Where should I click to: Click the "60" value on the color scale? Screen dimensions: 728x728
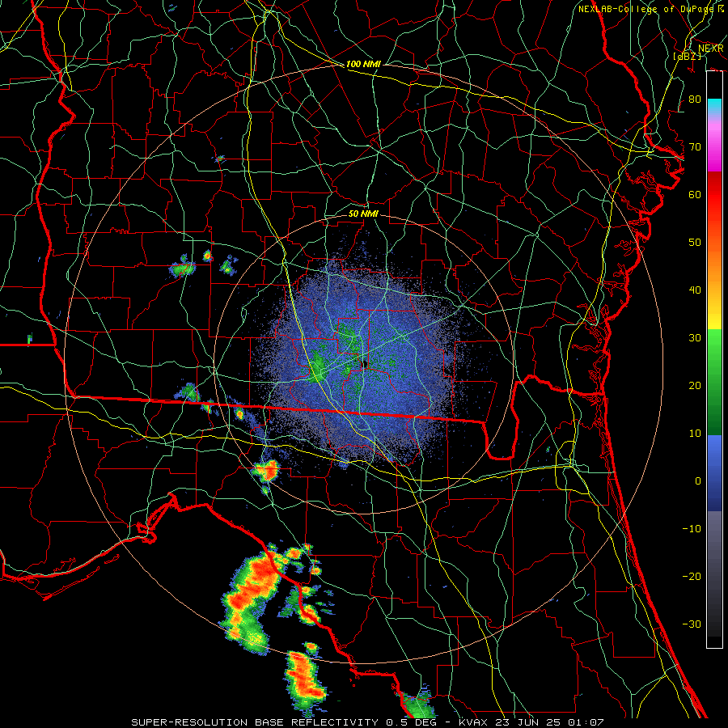695,194
